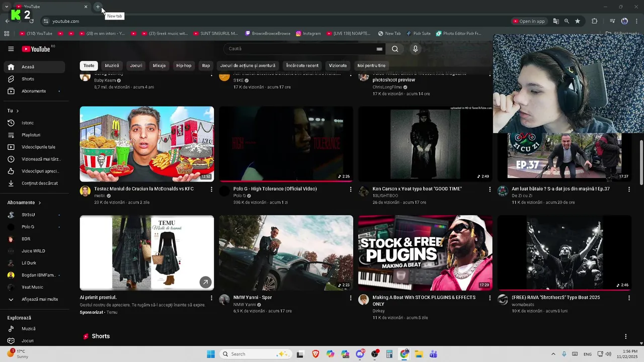Open the Windows Start menu
The width and height of the screenshot is (644, 362).
tap(211, 354)
